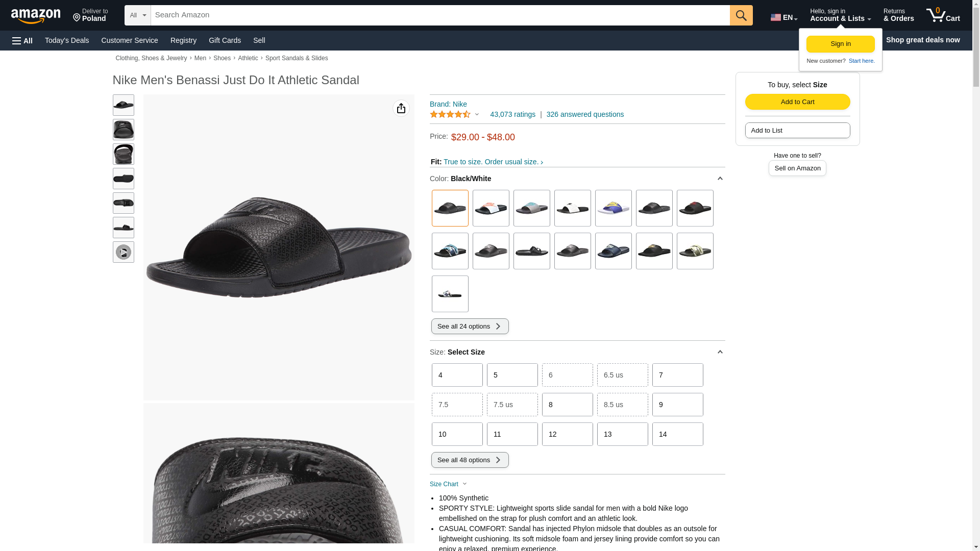Collapse the Color section chevron
Viewport: 980px width, 551px height.
[720, 179]
